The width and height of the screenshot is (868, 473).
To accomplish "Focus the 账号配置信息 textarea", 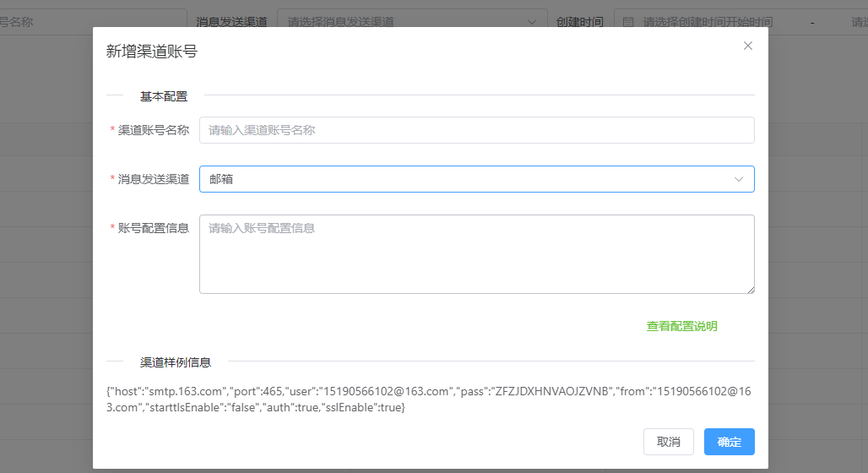I will tap(476, 254).
